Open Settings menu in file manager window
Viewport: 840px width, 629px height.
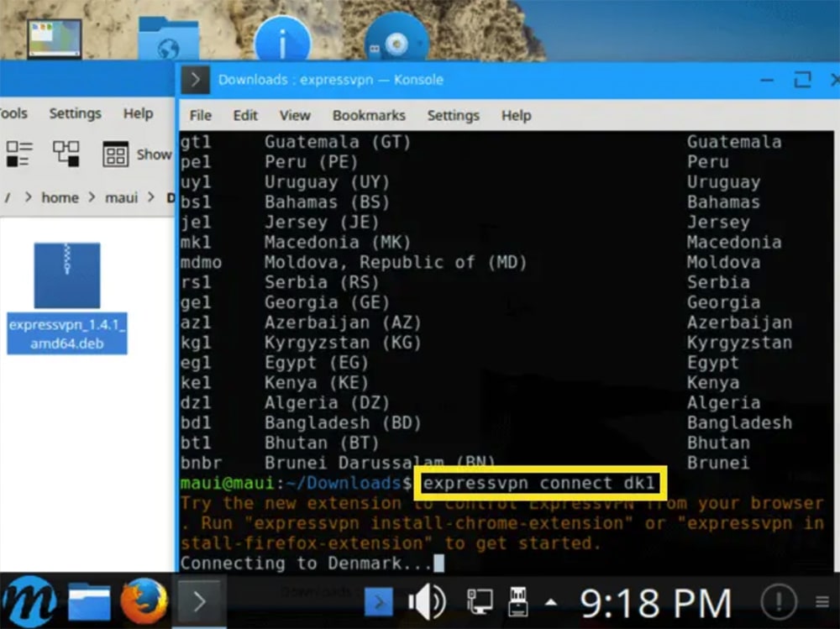tap(75, 113)
